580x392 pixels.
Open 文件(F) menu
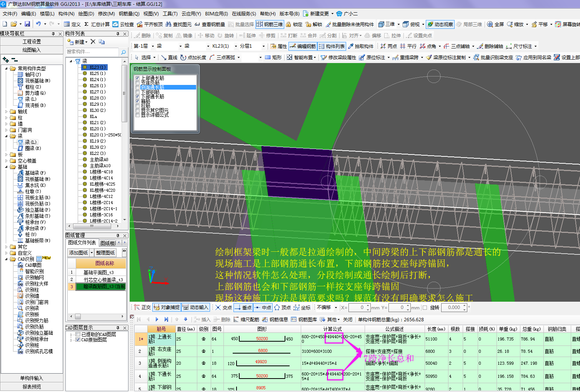[x=10, y=13]
